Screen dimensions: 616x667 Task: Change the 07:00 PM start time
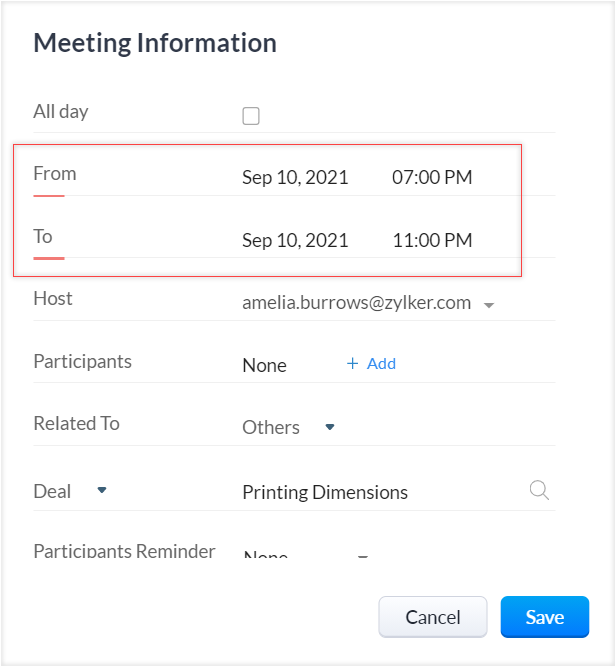point(432,178)
